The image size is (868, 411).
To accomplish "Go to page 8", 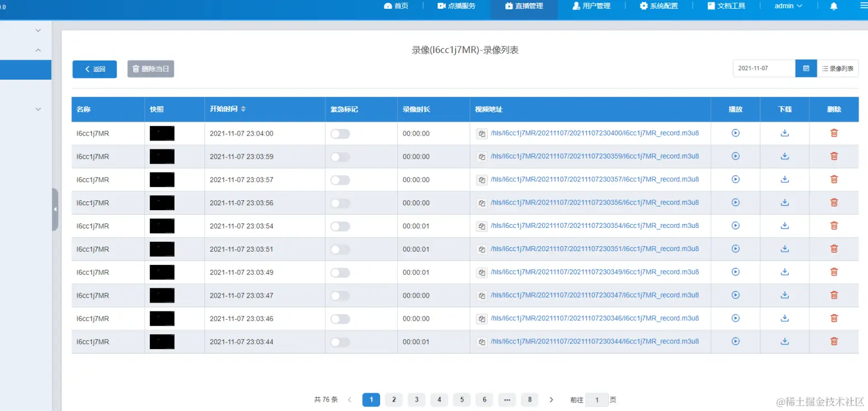I will pos(529,399).
